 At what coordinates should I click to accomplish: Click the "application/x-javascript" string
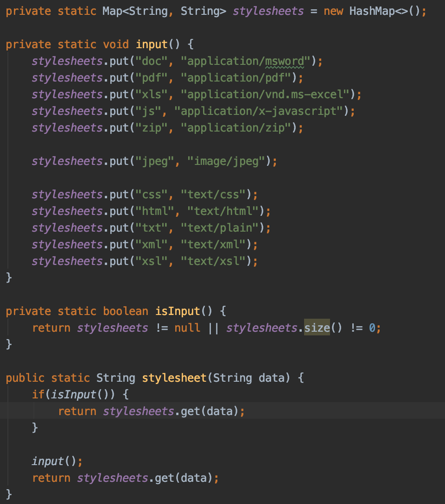[259, 111]
